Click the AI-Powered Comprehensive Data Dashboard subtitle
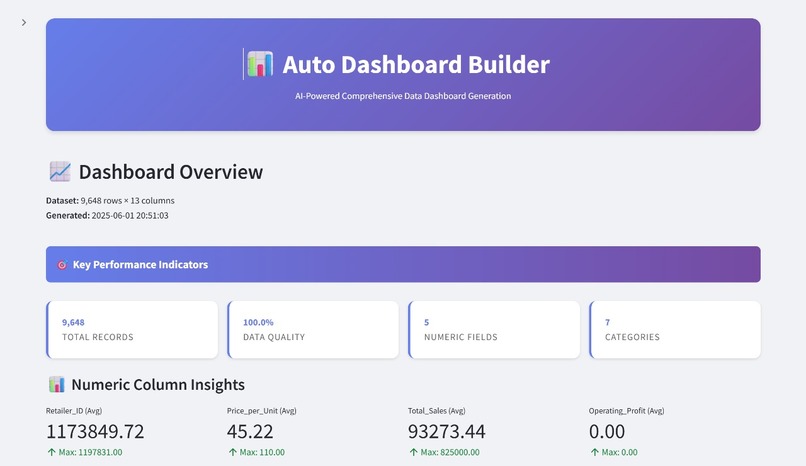The image size is (806, 466). 403,96
